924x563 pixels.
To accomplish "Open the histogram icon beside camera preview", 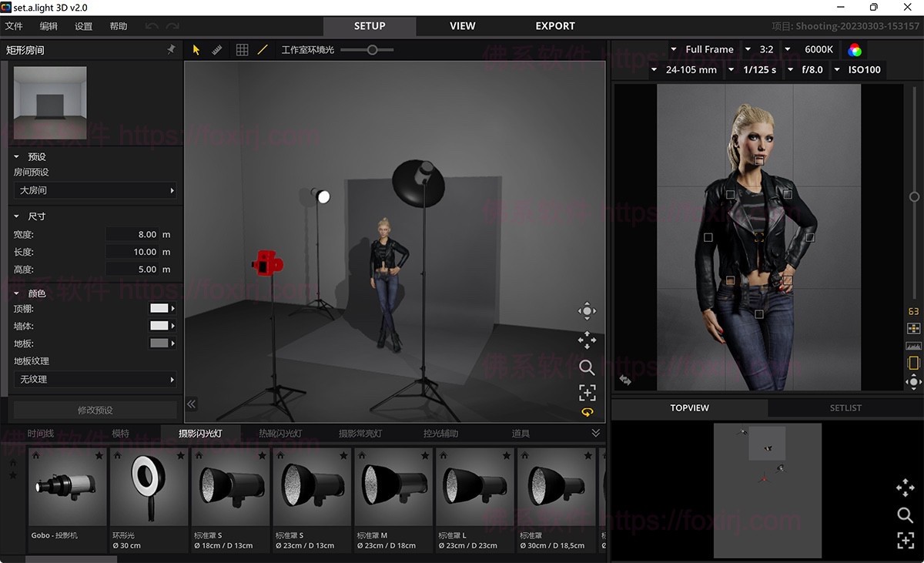I will click(x=914, y=346).
